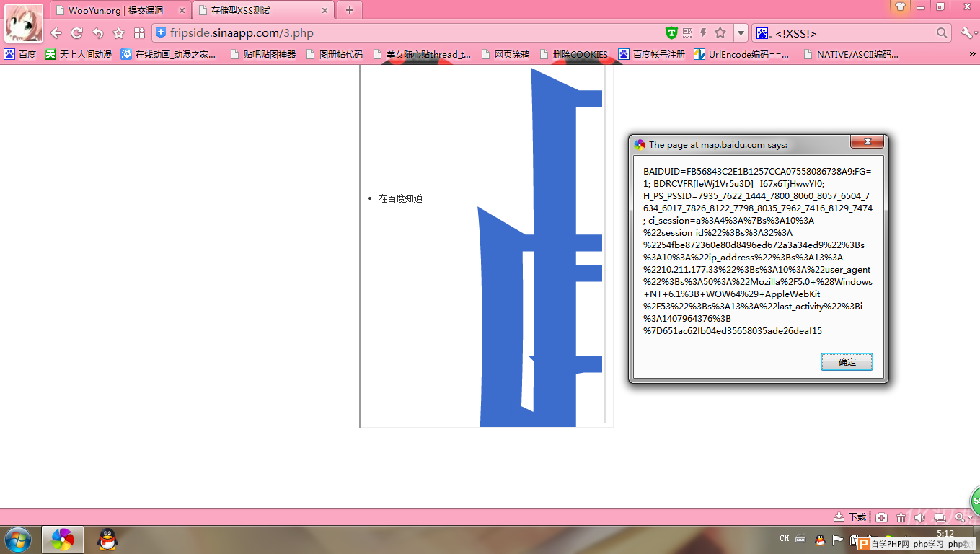Close the WooYun.org tab
The image size is (980, 554).
[x=182, y=11]
